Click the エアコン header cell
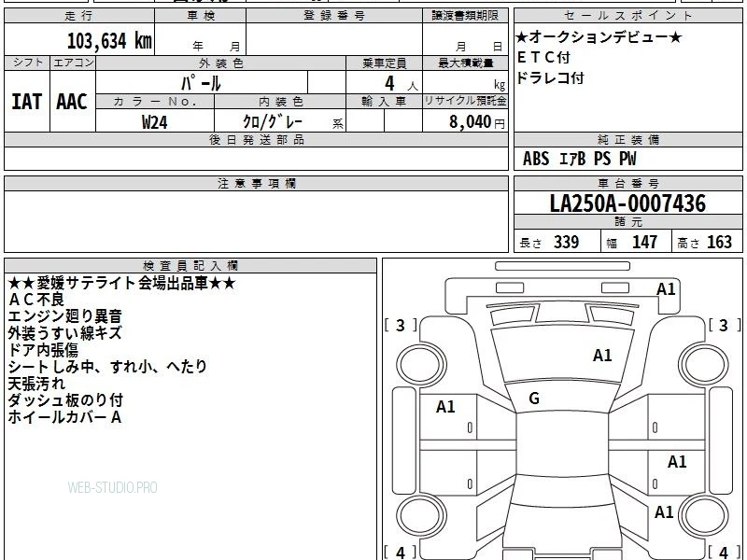Viewport: 747px width, 560px height. pyautogui.click(x=73, y=63)
